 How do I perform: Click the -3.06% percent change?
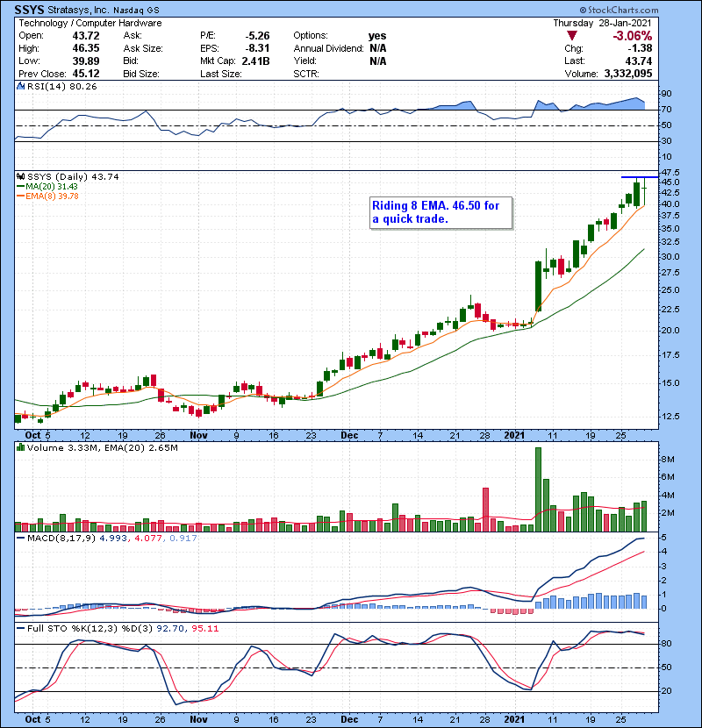[633, 36]
